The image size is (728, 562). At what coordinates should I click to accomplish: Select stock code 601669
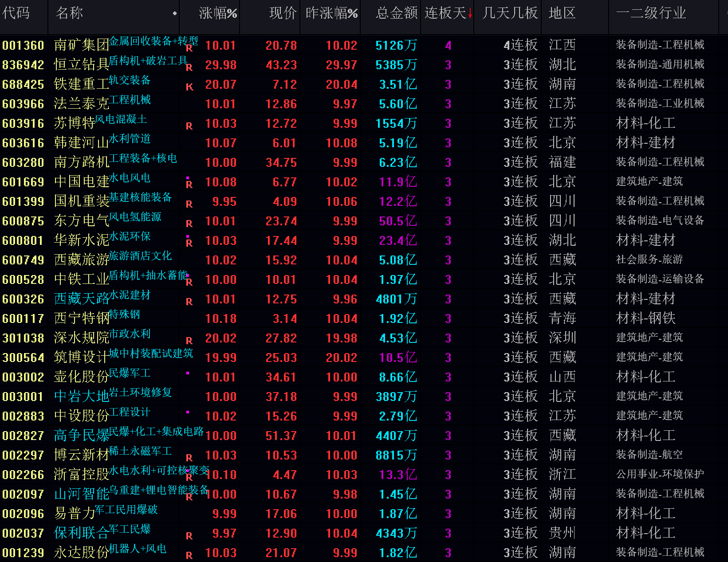pos(23,182)
